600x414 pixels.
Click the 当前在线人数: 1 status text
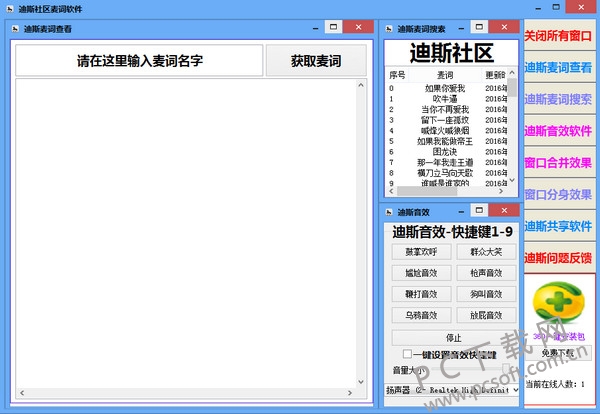[x=555, y=384]
